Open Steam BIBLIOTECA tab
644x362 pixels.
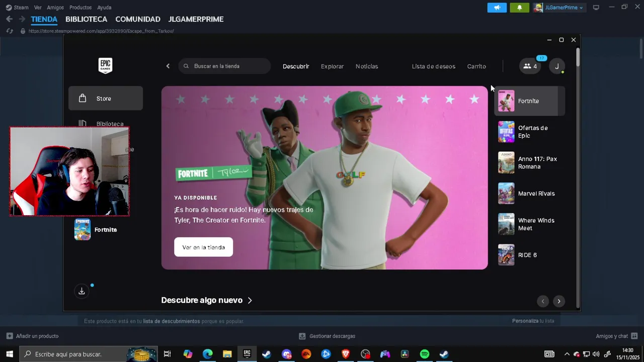point(86,19)
